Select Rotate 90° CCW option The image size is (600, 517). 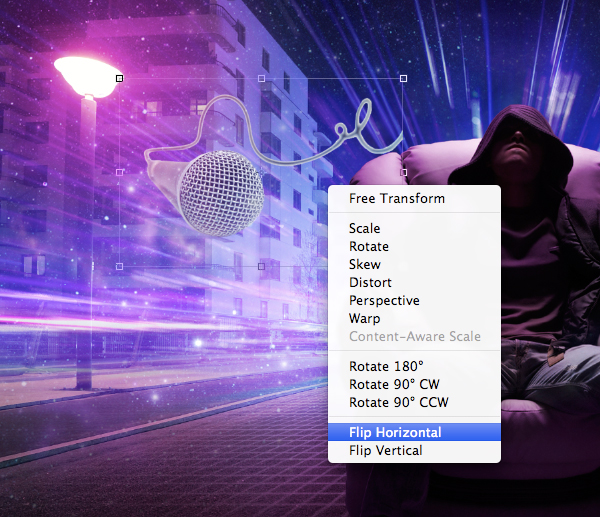[x=399, y=403]
